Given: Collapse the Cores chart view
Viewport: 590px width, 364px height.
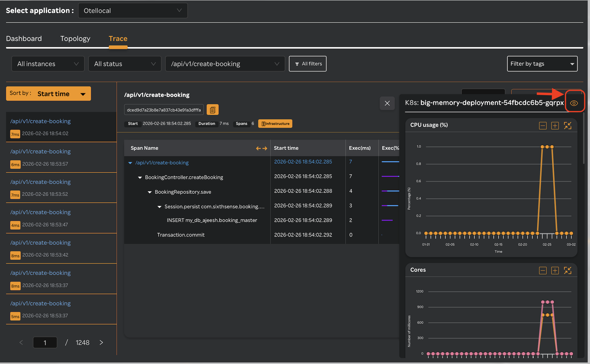Looking at the screenshot, I should point(567,271).
